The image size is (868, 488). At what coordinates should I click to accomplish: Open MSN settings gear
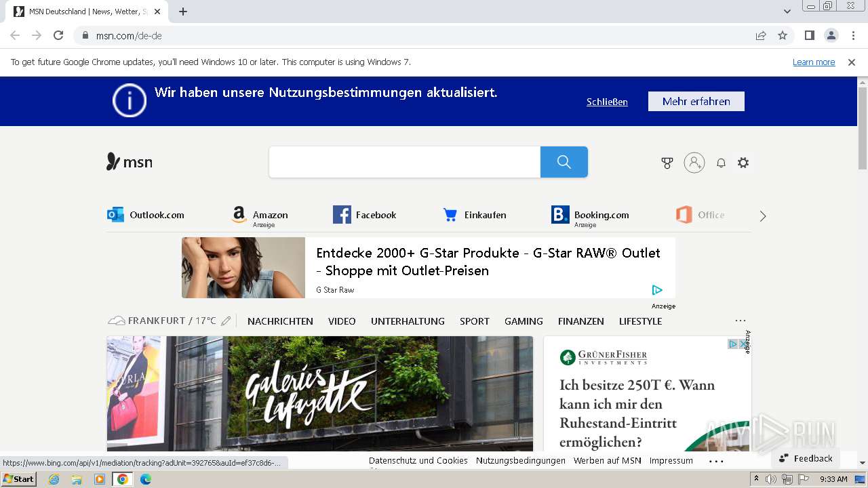(743, 163)
